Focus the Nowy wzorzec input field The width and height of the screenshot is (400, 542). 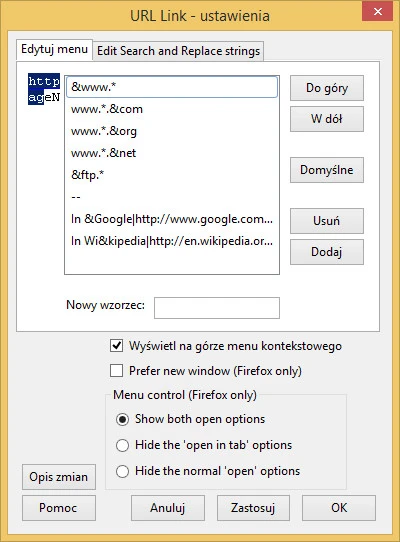point(217,308)
